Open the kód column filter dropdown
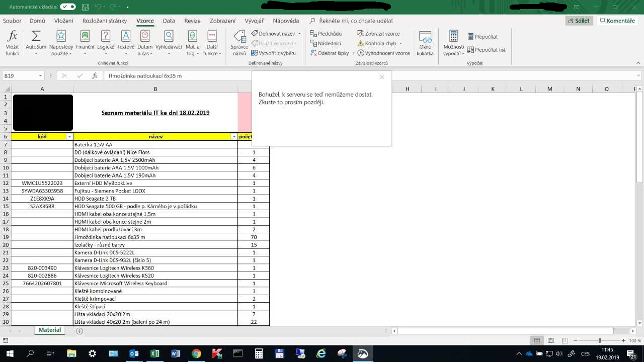The height and width of the screenshot is (362, 644). click(x=69, y=137)
